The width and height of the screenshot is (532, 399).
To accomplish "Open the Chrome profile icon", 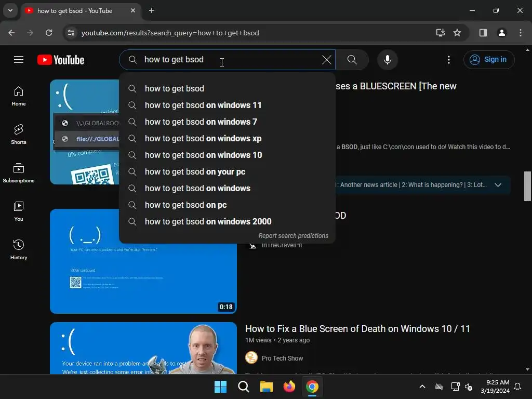I will [502, 33].
